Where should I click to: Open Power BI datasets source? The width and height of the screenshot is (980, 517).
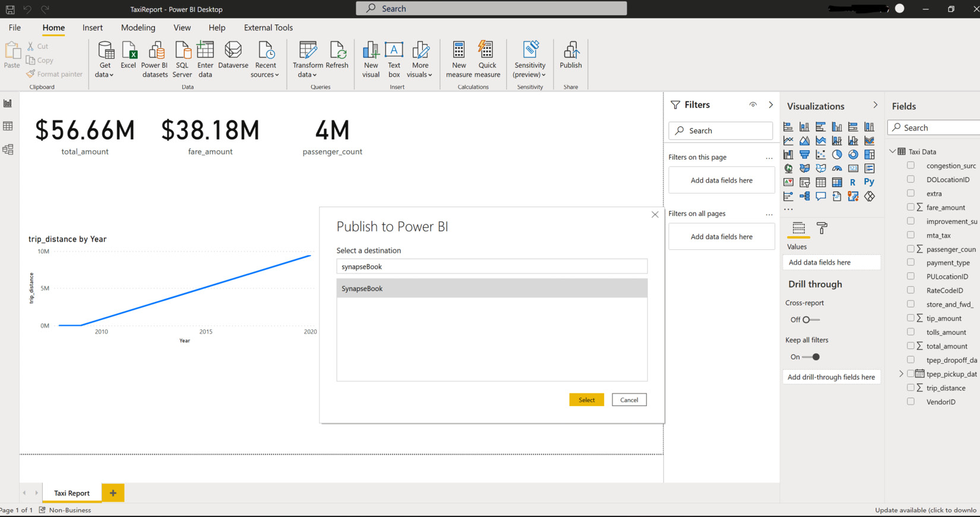pos(155,59)
